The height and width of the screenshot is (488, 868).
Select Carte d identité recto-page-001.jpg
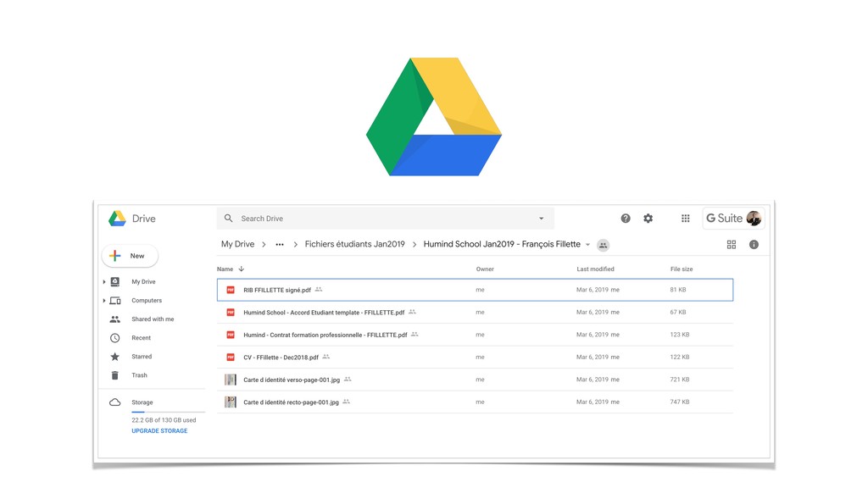475,402
